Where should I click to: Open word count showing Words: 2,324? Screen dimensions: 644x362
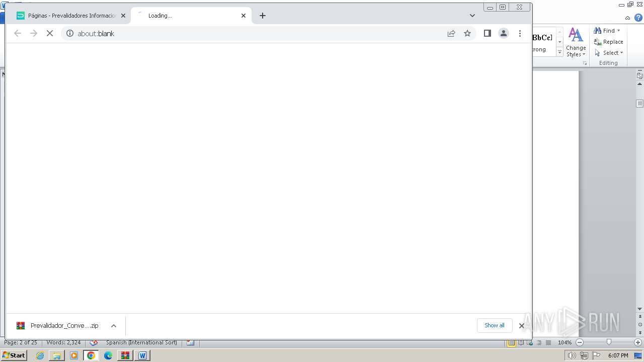pos(63,342)
